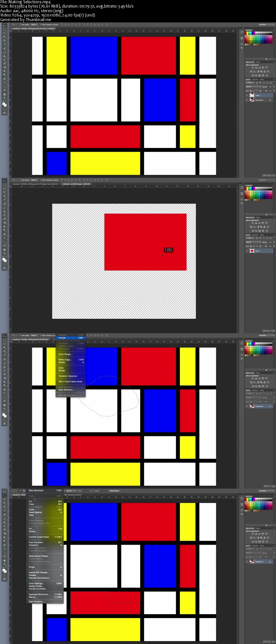276x644 pixels.
Task: Add Color Balance adjustment in the 00:04:03 frame
Action: [254, 71]
